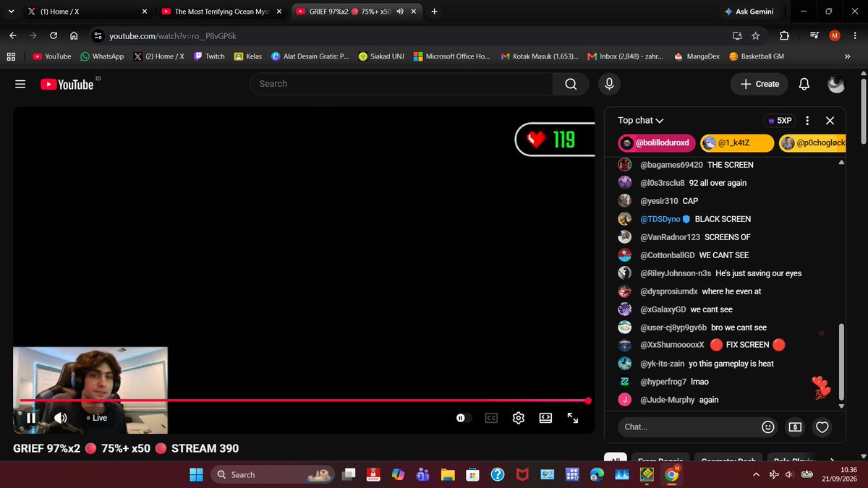Jump to the Live indicator in the player

96,417
